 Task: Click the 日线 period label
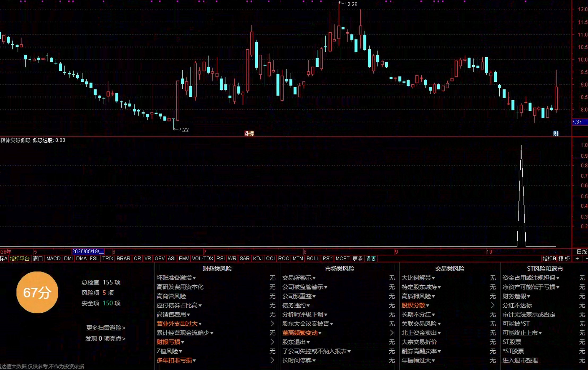click(x=582, y=251)
